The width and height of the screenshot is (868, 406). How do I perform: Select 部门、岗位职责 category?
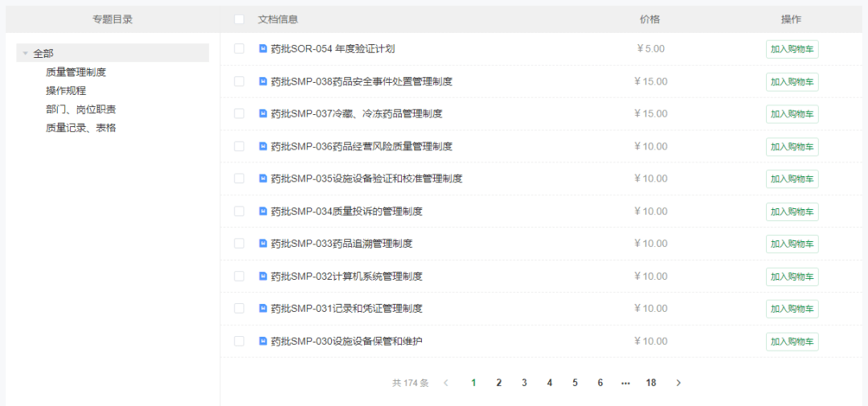81,109
